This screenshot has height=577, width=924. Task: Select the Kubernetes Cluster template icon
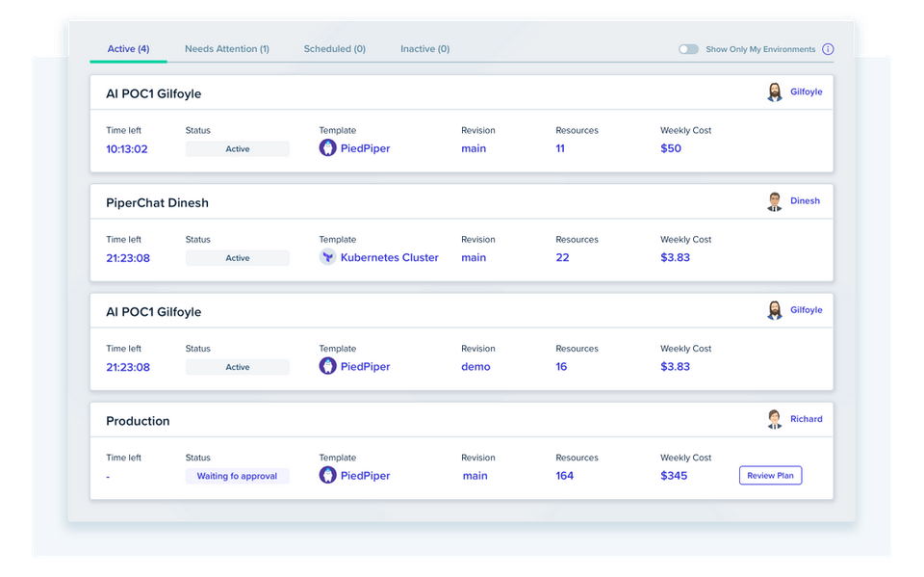click(328, 257)
